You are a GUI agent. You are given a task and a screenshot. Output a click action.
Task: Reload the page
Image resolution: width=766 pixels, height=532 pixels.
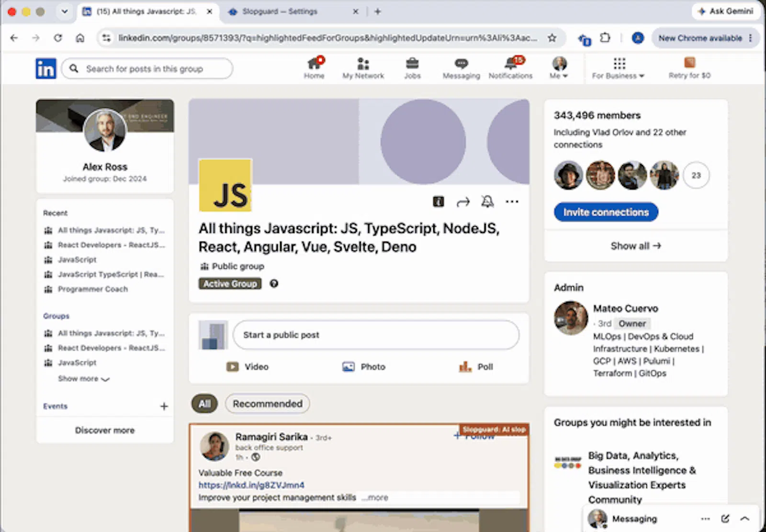(x=58, y=38)
